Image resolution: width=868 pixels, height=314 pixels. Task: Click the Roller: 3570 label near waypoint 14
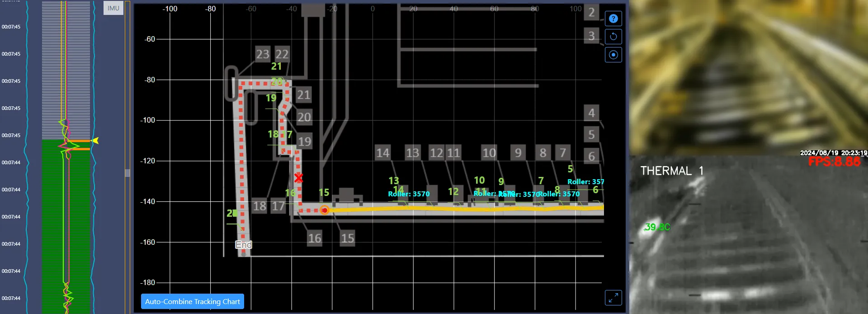click(x=409, y=194)
